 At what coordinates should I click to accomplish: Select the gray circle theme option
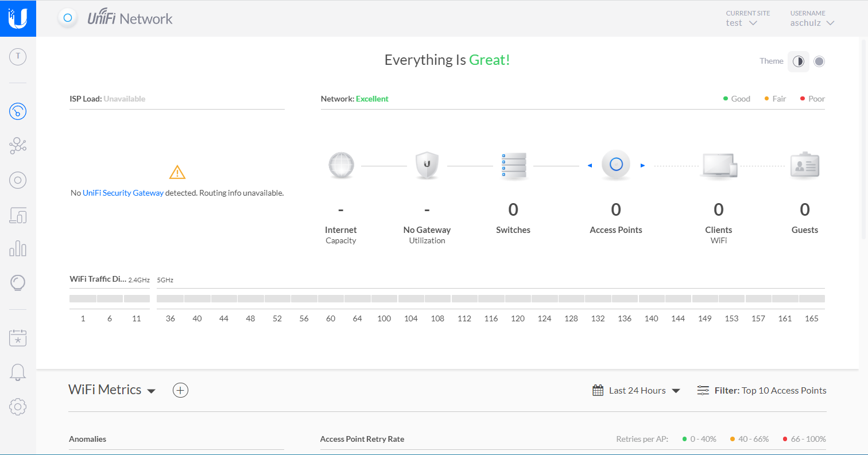click(819, 61)
